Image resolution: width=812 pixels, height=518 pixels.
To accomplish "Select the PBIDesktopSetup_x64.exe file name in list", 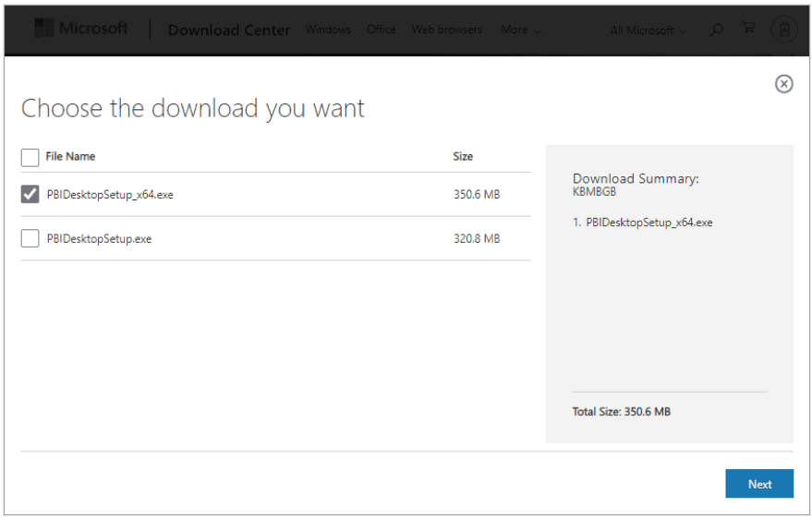I will coord(110,194).
